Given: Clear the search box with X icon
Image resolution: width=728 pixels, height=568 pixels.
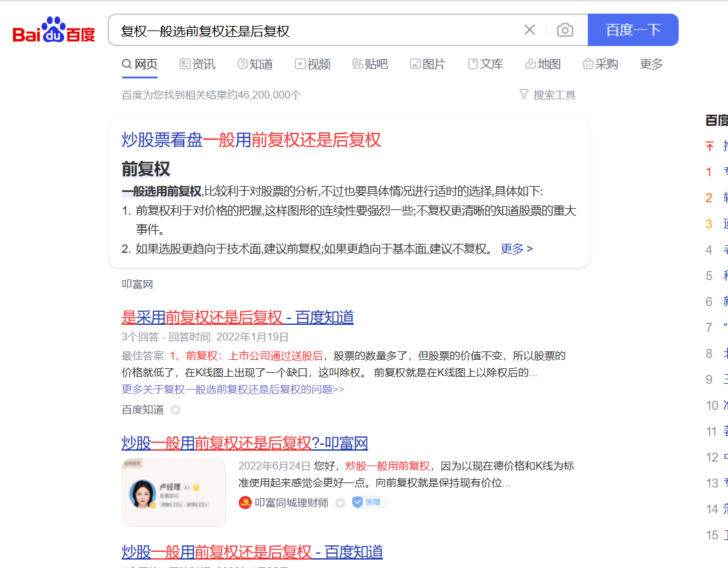Looking at the screenshot, I should tap(529, 30).
